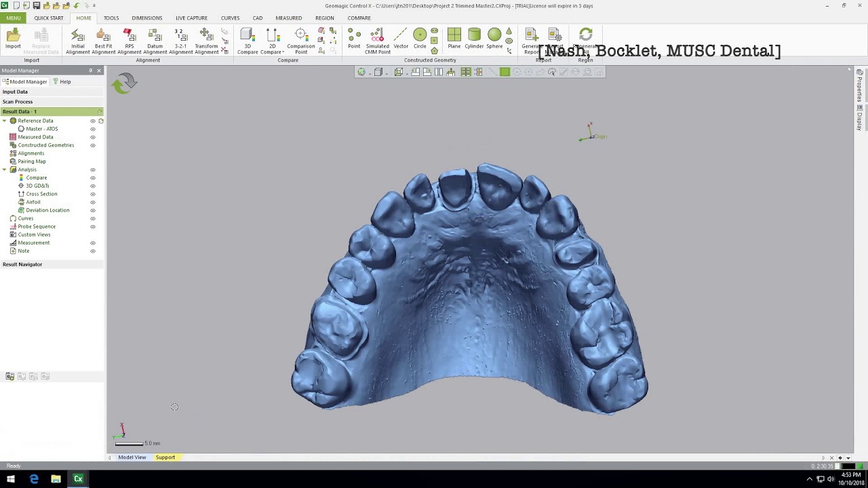This screenshot has height=488, width=868.
Task: Select the Compare item in Analysis tree
Action: (37, 178)
